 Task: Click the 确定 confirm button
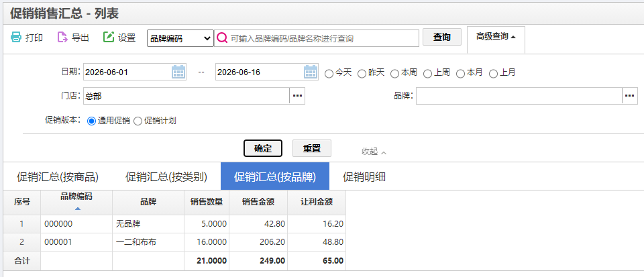tap(263, 148)
